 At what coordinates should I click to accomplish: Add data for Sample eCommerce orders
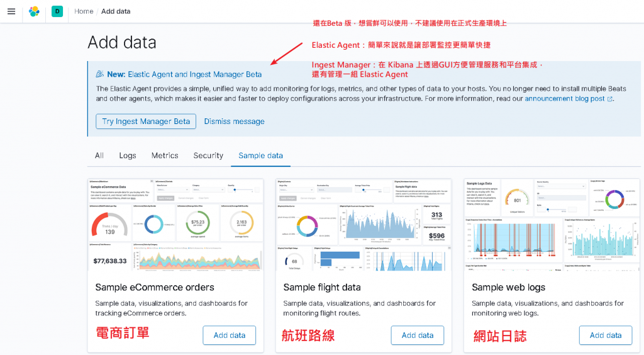tap(229, 335)
